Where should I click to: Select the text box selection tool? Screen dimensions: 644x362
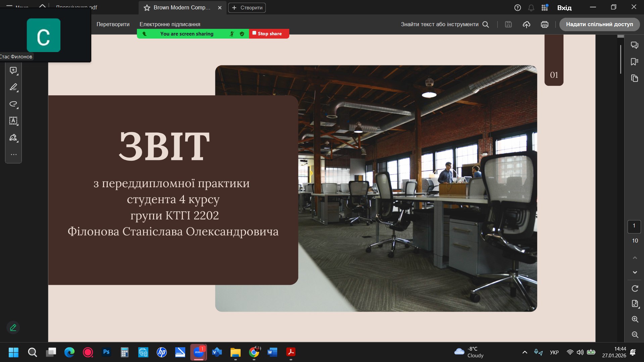[13, 121]
